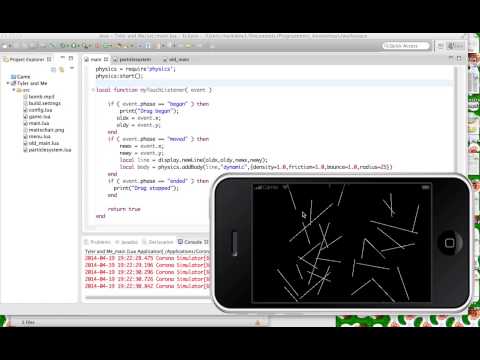Open the Debug launch dropdown arrow
Image resolution: width=480 pixels, height=360 pixels.
pos(67,46)
